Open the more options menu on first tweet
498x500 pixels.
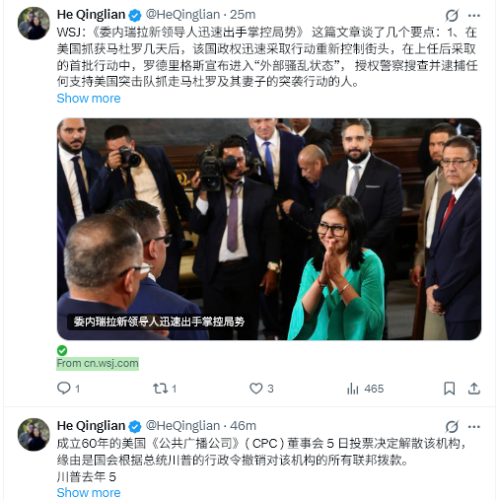click(474, 15)
